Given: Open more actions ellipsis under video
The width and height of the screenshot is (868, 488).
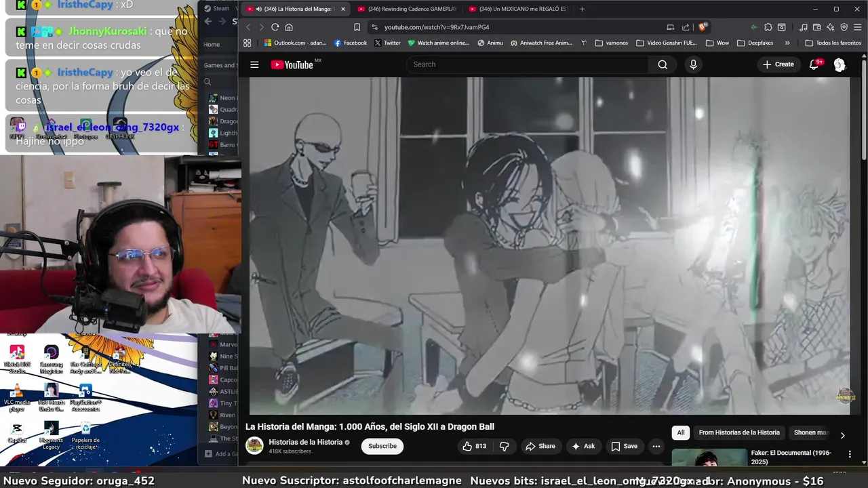Looking at the screenshot, I should click(656, 446).
